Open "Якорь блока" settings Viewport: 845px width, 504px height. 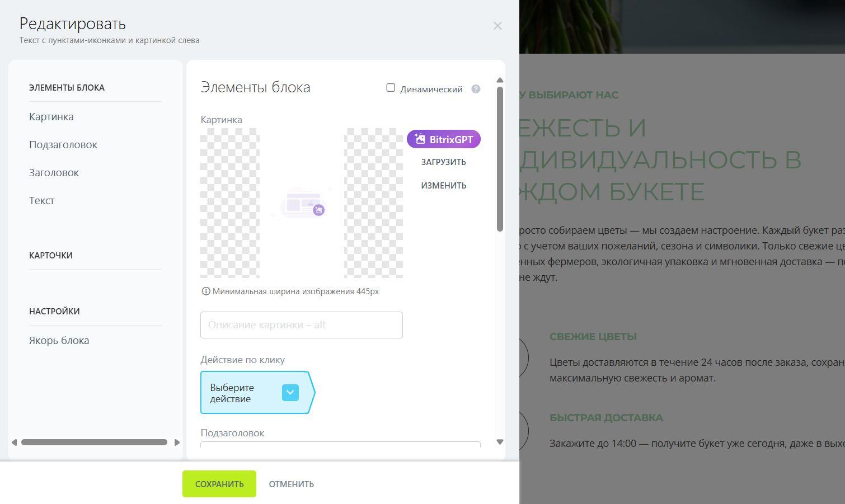click(x=59, y=340)
